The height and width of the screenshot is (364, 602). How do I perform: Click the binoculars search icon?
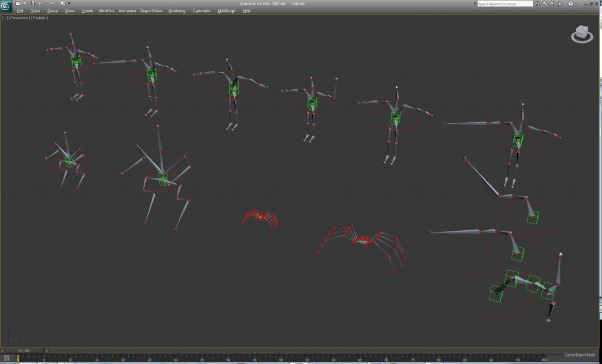pos(538,4)
